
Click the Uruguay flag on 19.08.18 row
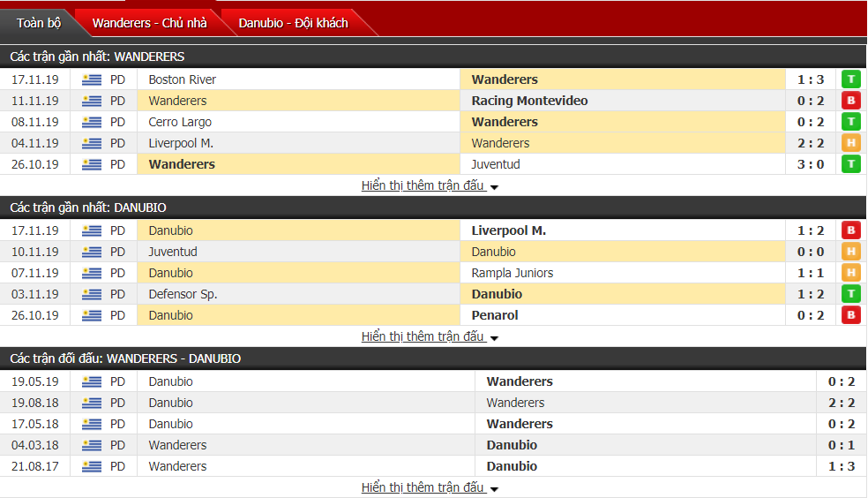(x=92, y=403)
